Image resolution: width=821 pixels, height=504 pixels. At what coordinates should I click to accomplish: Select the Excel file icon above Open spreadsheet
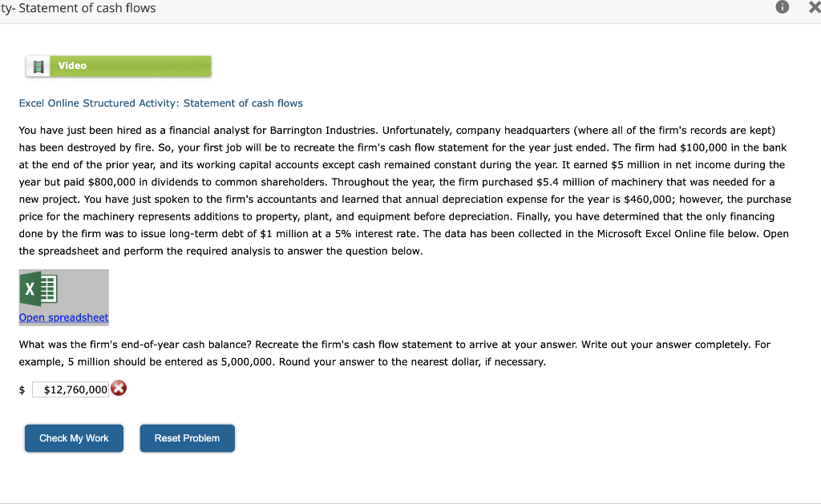click(40, 287)
